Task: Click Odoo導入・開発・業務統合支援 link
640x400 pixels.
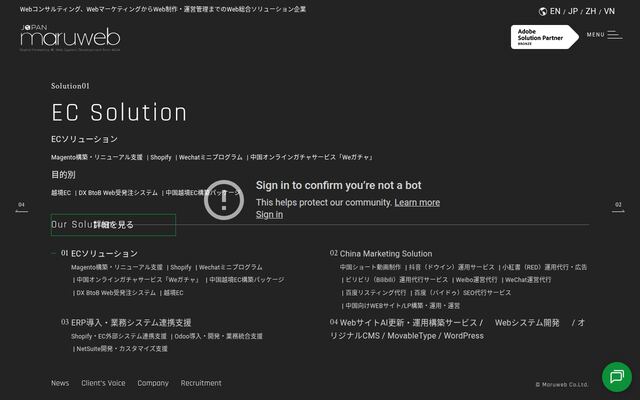Action: (219, 336)
